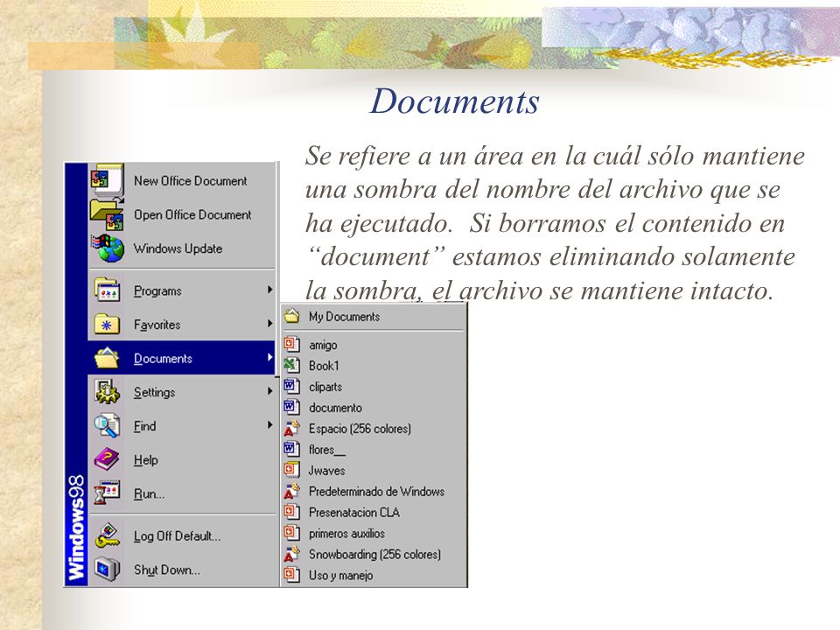Choose Windows Update from Start menu
The height and width of the screenshot is (630, 840).
[x=182, y=248]
